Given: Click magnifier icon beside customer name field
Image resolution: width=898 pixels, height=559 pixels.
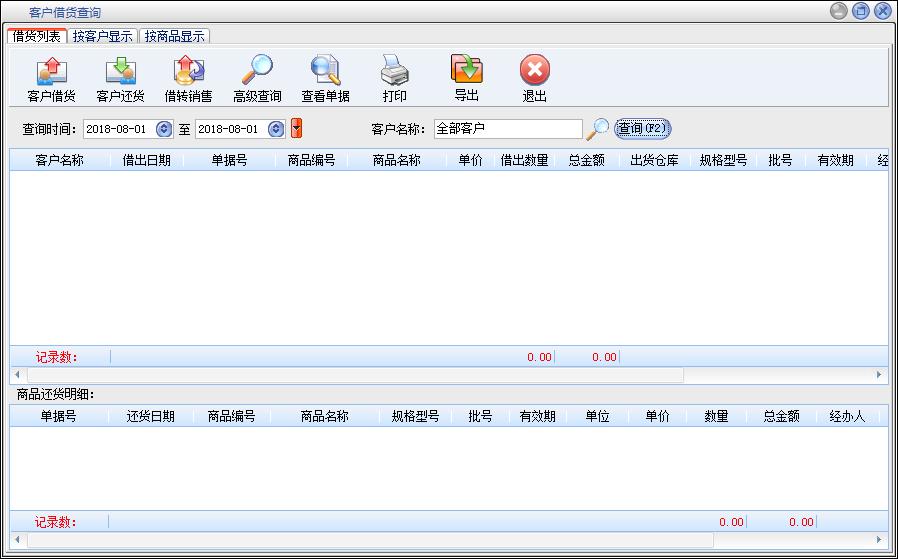Looking at the screenshot, I should [x=597, y=129].
